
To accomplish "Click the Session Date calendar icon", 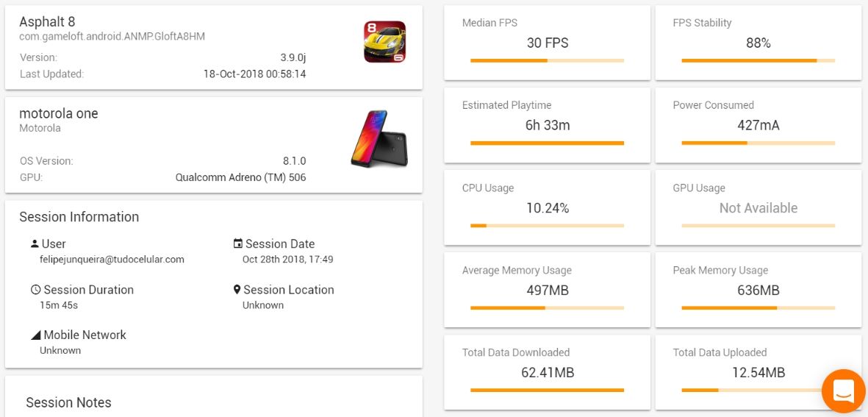I will point(237,243).
